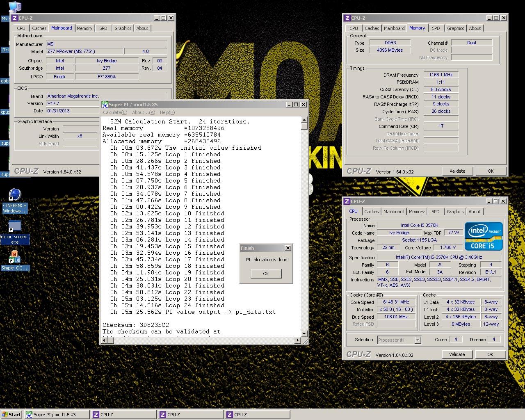Viewport: 525px width, 420px height.
Task: Click FSB:DRAM ratio 1:11 value
Action: click(x=441, y=82)
